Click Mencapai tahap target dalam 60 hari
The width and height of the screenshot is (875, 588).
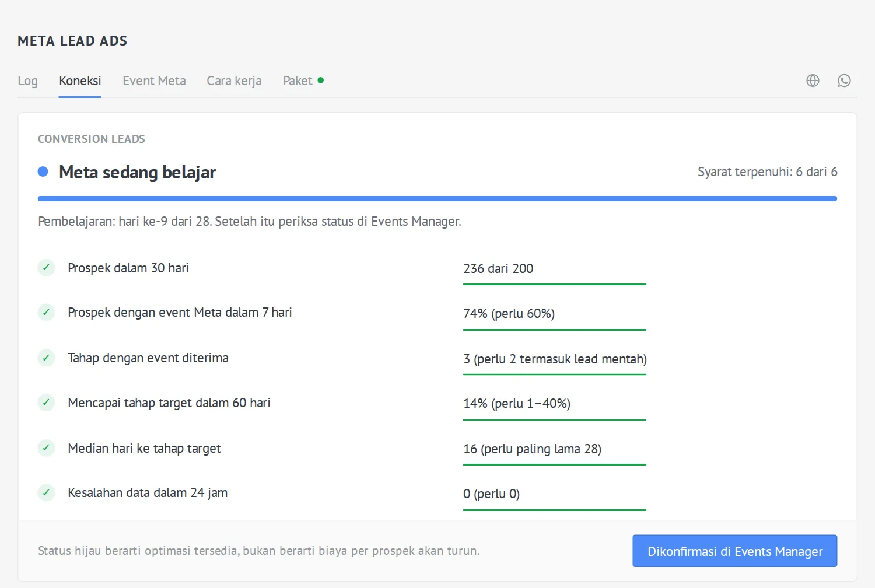point(169,403)
